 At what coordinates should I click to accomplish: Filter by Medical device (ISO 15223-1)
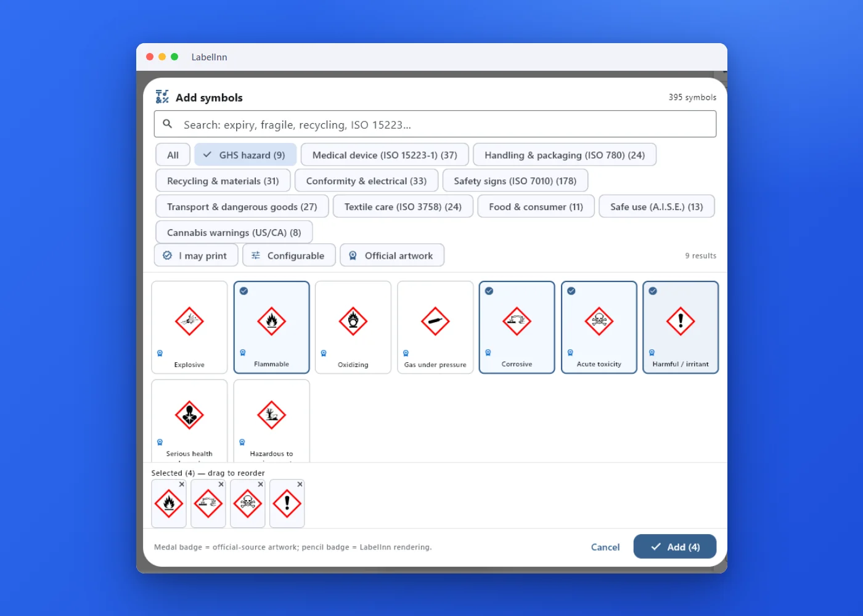tap(385, 155)
